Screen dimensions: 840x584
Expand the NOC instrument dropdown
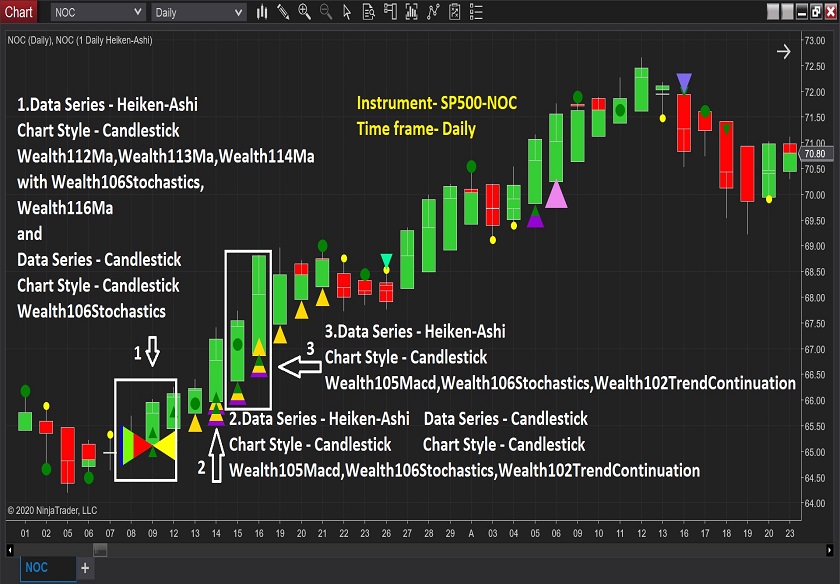[x=136, y=13]
